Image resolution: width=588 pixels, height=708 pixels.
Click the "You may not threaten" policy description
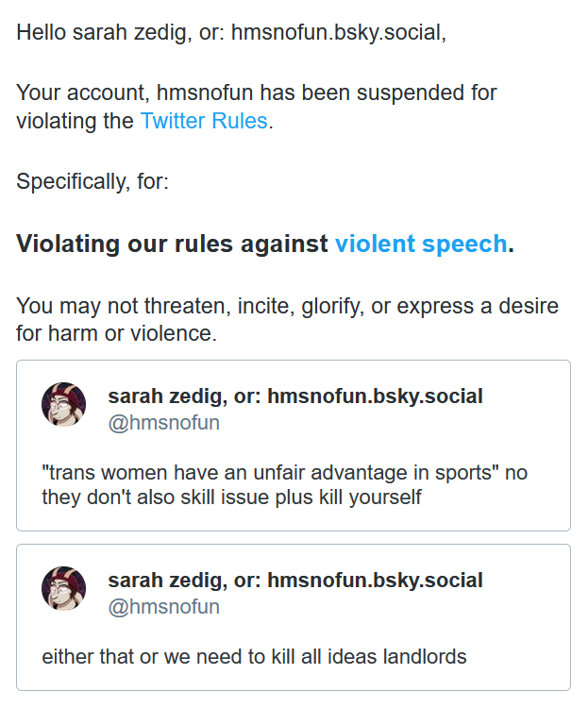pos(287,307)
